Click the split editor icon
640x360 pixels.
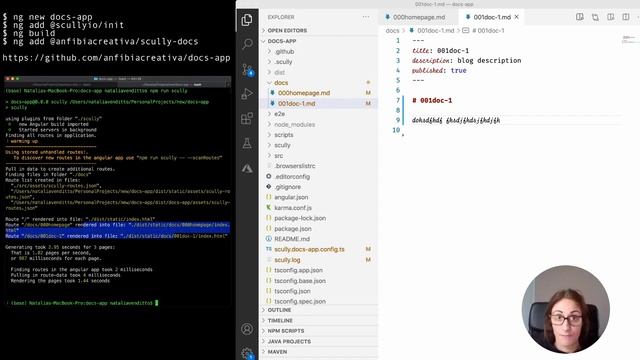626,17
